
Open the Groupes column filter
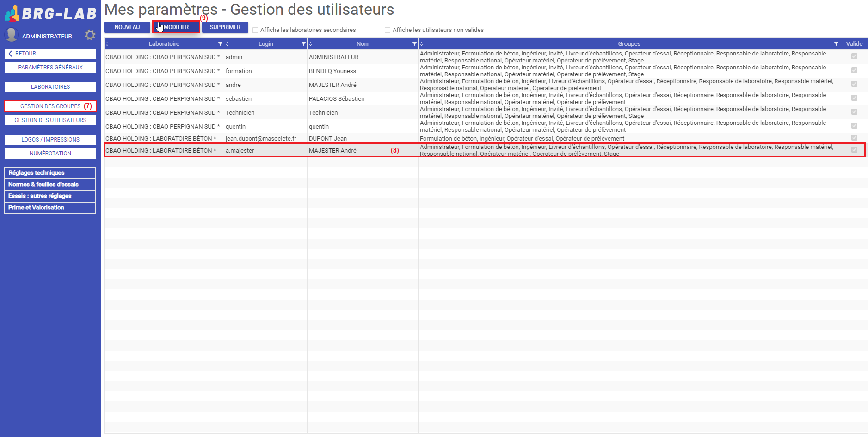pos(836,44)
